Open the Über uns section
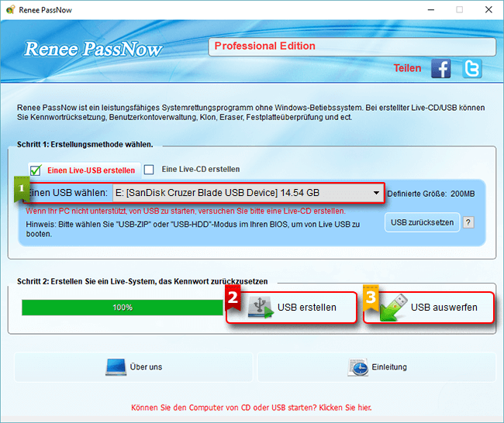This screenshot has height=423, width=504. [x=133, y=367]
